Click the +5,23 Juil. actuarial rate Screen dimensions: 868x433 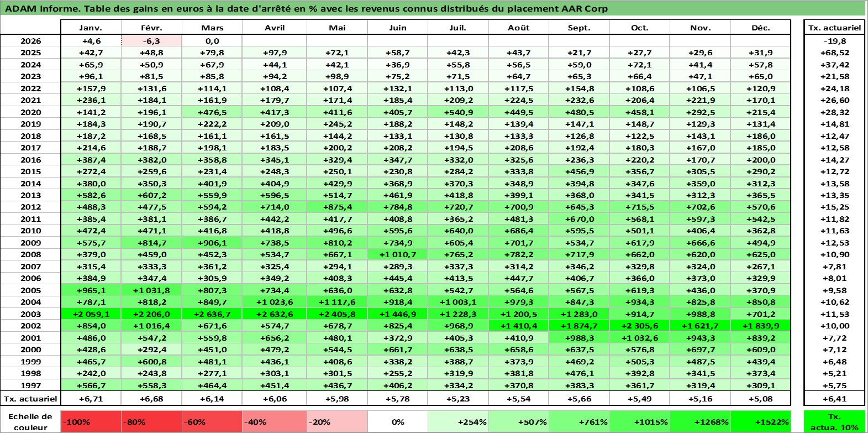(458, 399)
